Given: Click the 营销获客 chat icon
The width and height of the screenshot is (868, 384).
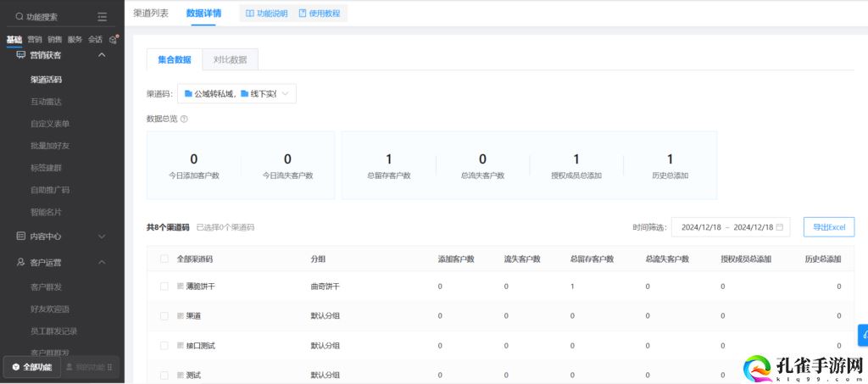Looking at the screenshot, I should coord(21,55).
